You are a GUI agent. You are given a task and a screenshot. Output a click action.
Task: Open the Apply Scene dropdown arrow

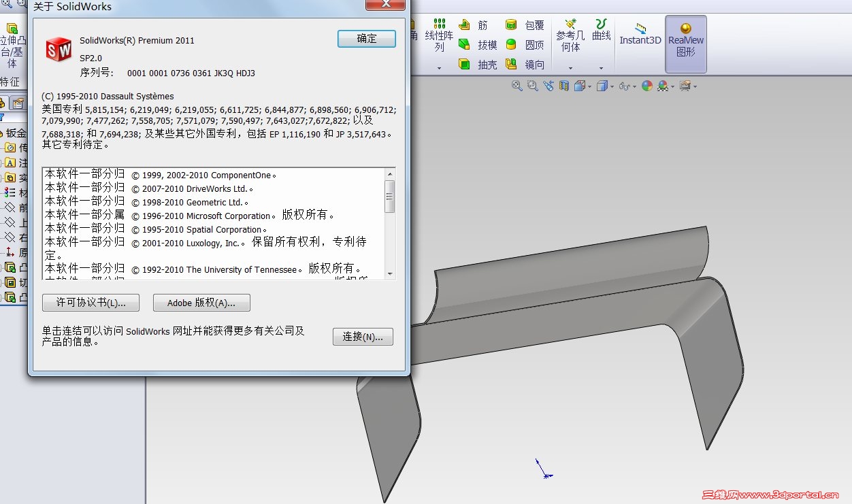pyautogui.click(x=672, y=86)
